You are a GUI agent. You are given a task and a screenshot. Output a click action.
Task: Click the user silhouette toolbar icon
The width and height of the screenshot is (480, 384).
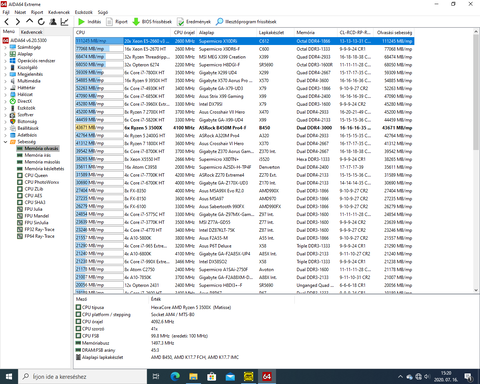click(53, 22)
